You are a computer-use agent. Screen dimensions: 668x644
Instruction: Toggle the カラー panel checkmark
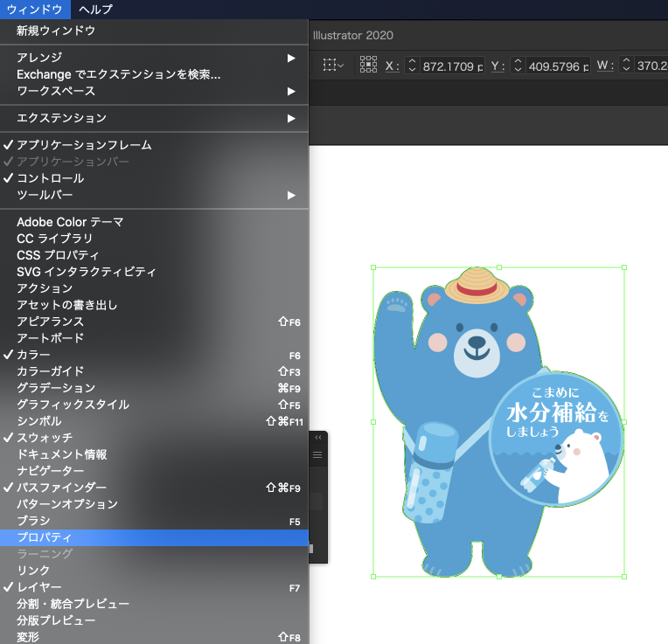click(154, 355)
